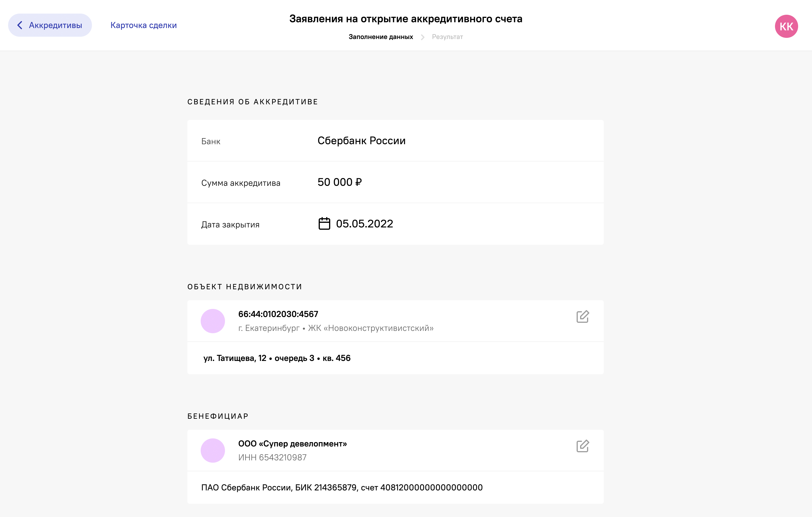
Task: Click the Сведения об аккредитиве section heading
Action: tap(252, 102)
